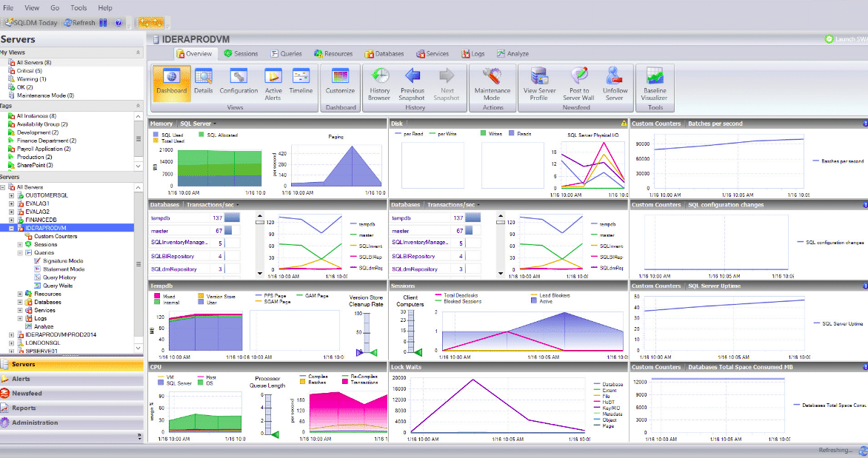The height and width of the screenshot is (458, 868).
Task: Show Active Alerts from the ribbon
Action: coord(273,84)
